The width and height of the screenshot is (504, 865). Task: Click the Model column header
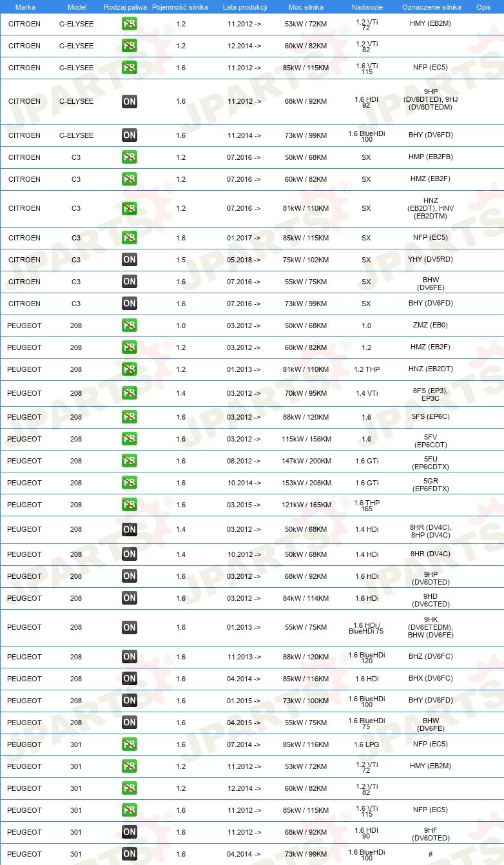[77, 6]
